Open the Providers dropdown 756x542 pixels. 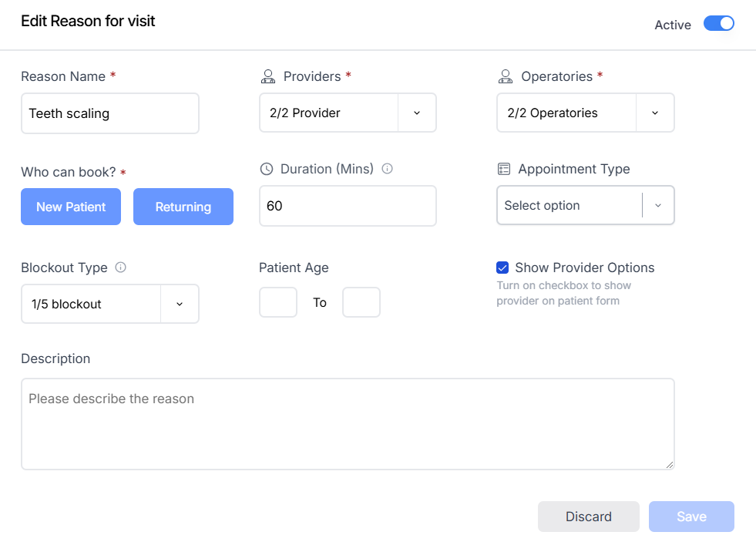point(417,113)
